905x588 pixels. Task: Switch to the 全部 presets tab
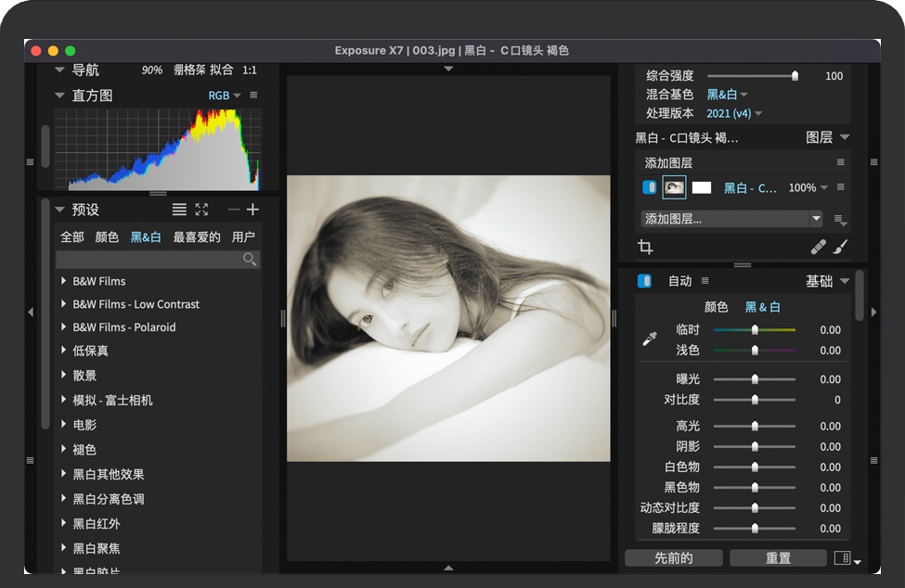click(72, 236)
